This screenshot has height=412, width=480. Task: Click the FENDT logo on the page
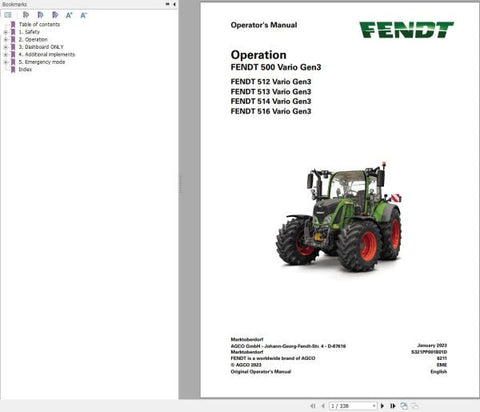(406, 30)
